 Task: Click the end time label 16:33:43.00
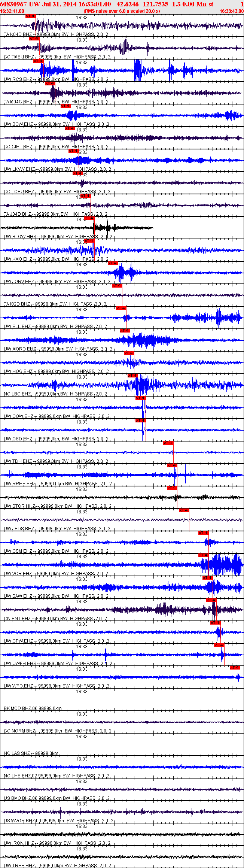231,11
